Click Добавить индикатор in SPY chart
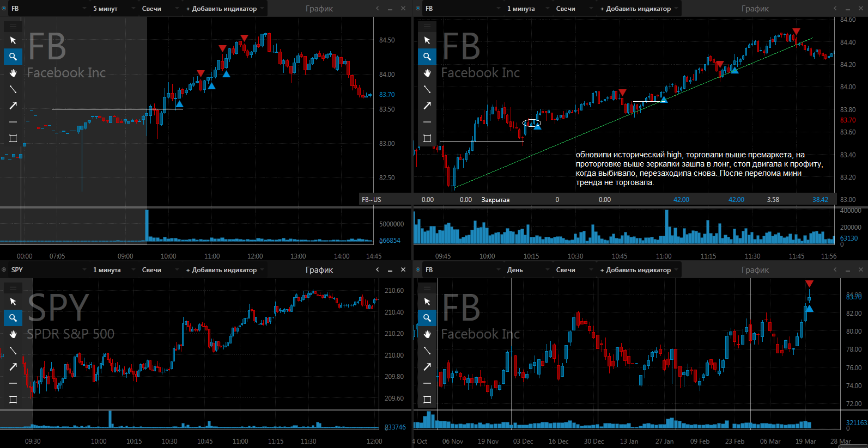Screen dimensions: 868x448 224,270
